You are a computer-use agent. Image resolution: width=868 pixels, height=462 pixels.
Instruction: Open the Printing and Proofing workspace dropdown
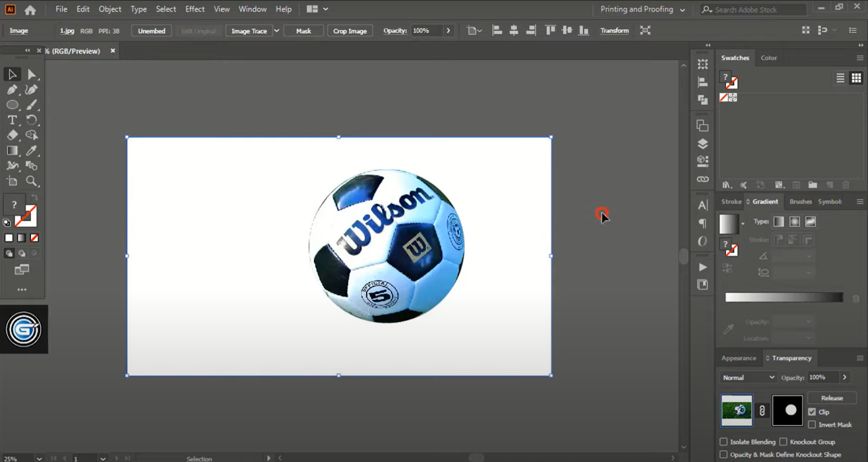[642, 9]
